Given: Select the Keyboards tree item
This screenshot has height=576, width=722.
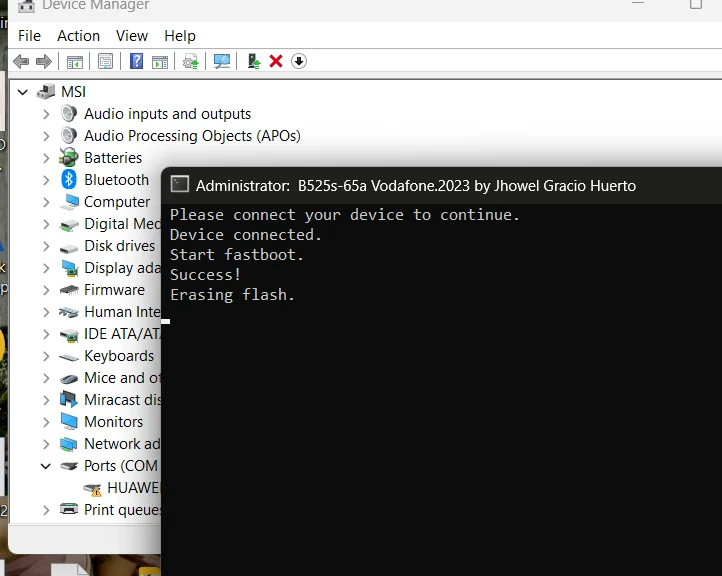Looking at the screenshot, I should coord(119,356).
